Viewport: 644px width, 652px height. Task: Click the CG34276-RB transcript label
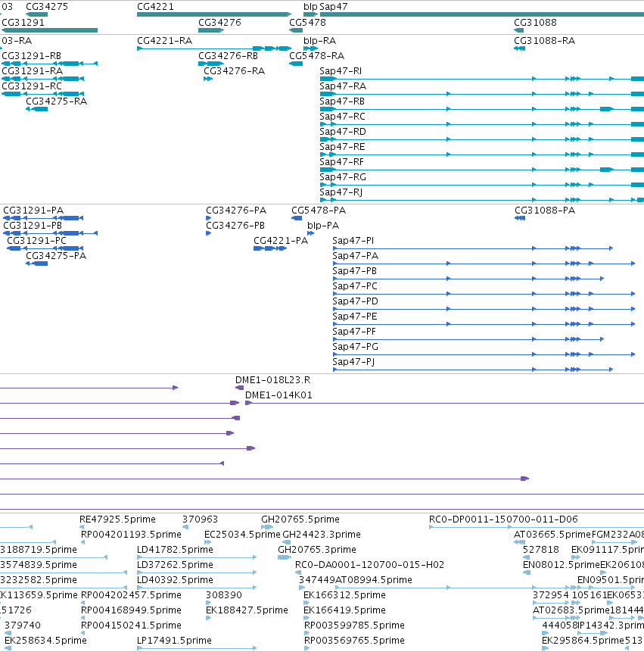pos(228,56)
